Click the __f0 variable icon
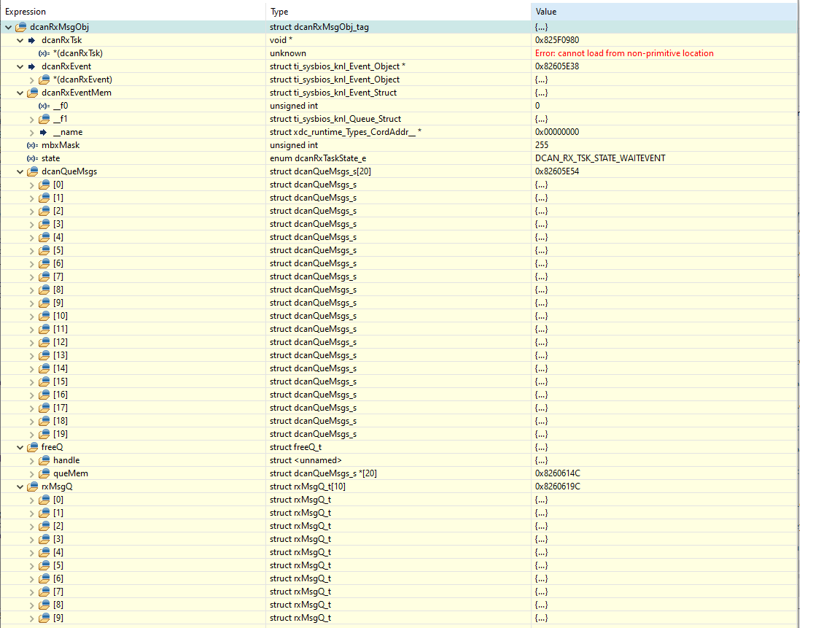This screenshot has width=840, height=628. 44,106
